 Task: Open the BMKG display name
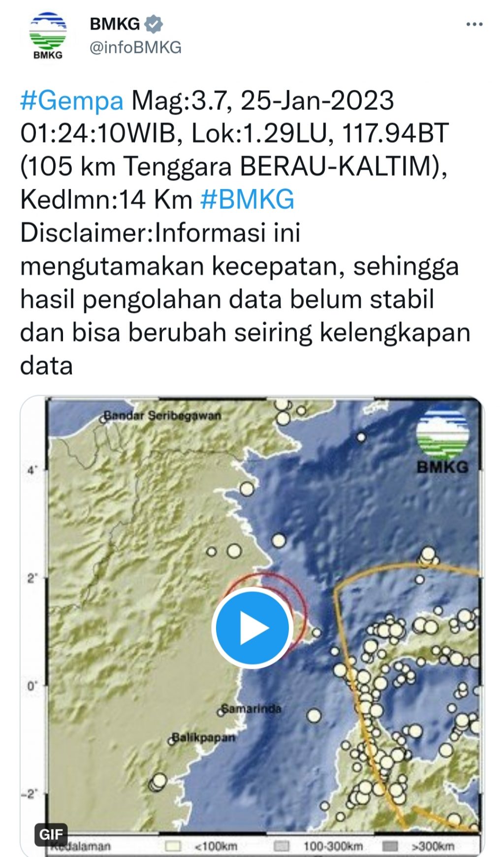tap(115, 23)
